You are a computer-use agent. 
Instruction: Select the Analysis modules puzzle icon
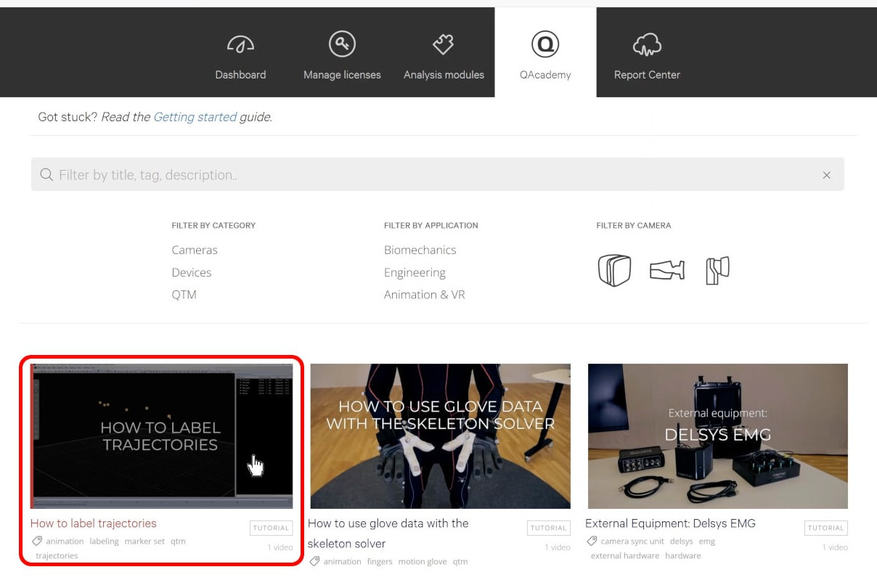(x=444, y=45)
